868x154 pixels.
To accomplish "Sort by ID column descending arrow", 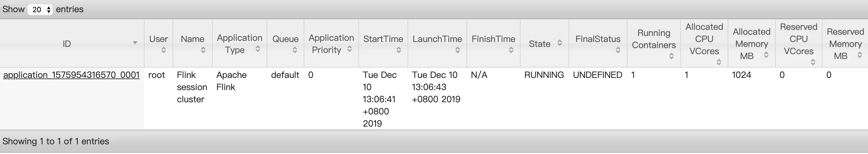I will pyautogui.click(x=135, y=43).
